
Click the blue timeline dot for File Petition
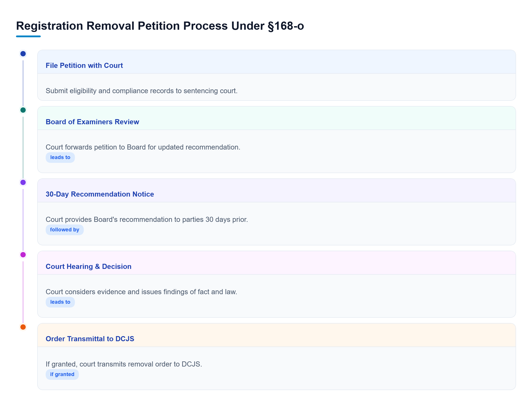[23, 54]
